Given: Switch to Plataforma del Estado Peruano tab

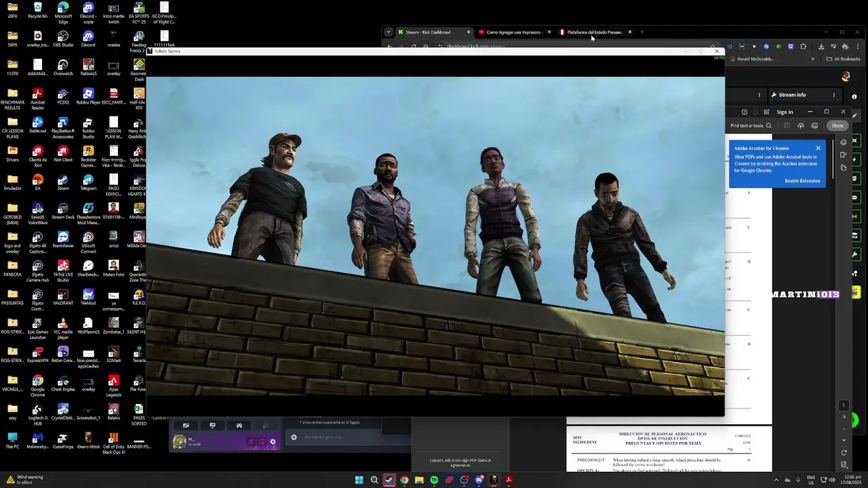Looking at the screenshot, I should click(x=595, y=32).
